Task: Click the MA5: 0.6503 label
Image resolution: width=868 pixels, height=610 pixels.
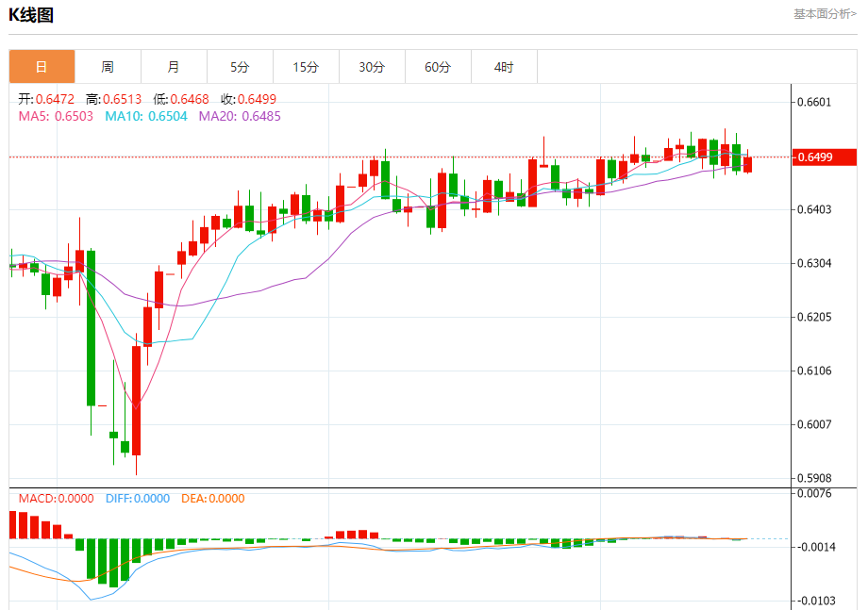Action: click(56, 116)
